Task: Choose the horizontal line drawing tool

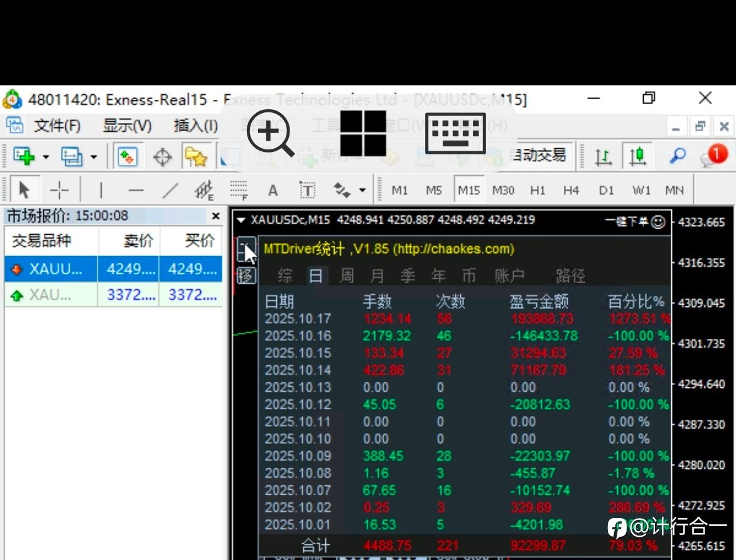Action: pyautogui.click(x=136, y=190)
